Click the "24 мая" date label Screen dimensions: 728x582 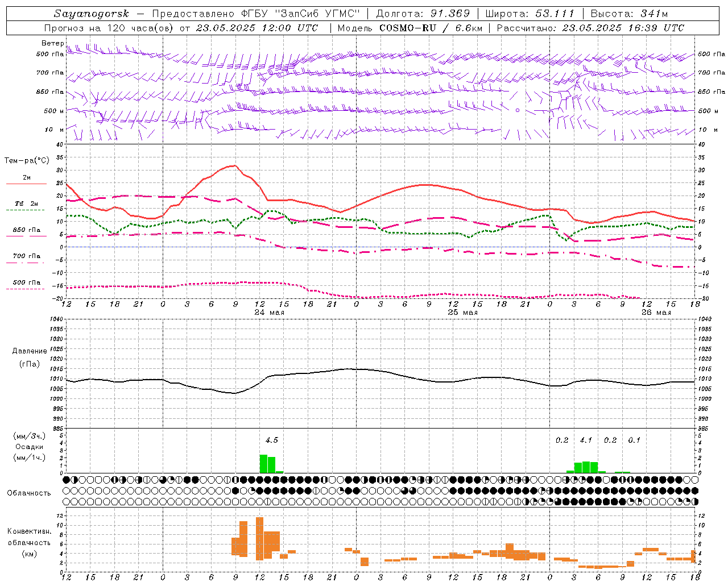pos(269,313)
